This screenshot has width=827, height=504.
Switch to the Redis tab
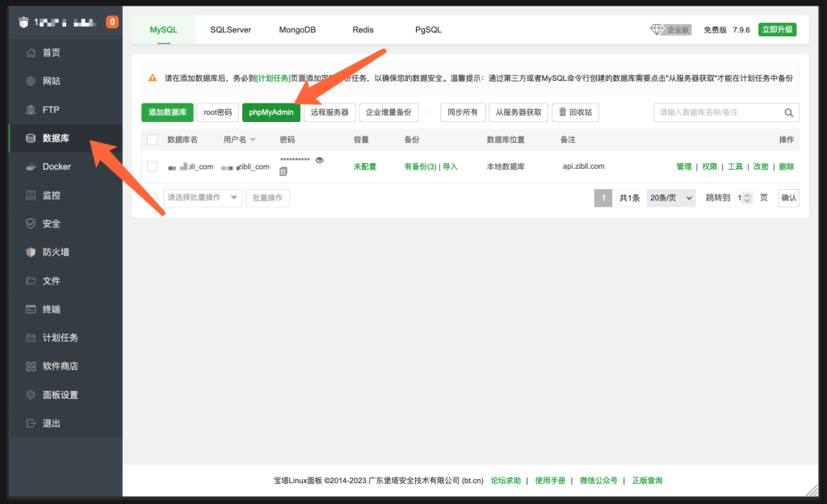tap(363, 29)
